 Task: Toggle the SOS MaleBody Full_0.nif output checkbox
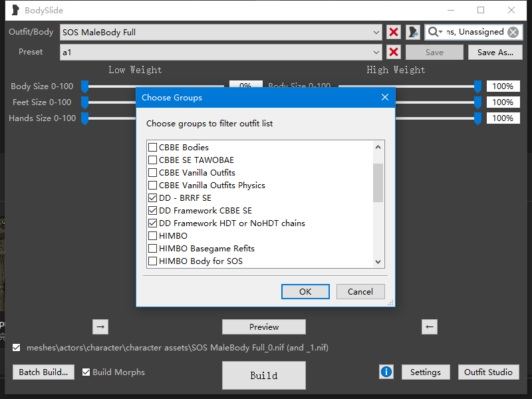16,347
